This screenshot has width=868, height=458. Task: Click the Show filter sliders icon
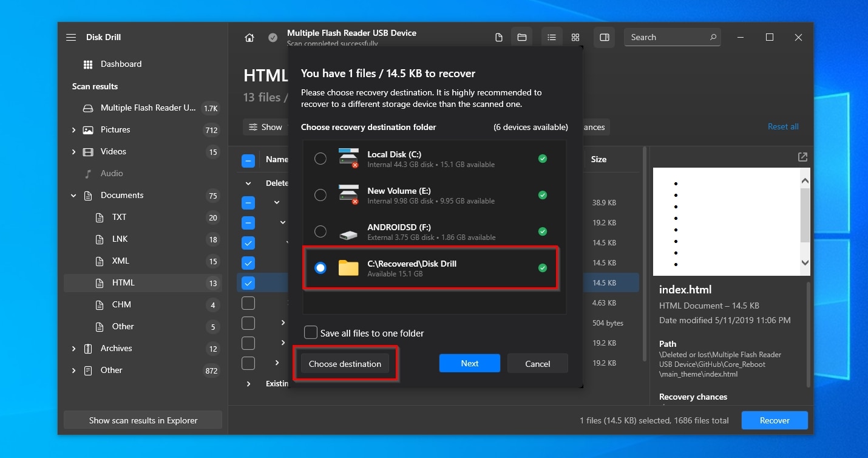coord(253,127)
